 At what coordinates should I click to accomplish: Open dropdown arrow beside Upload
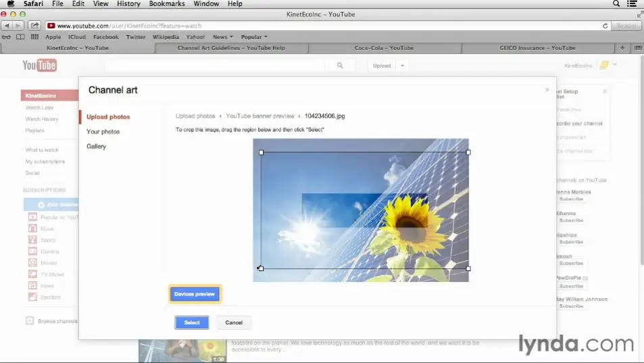(403, 66)
